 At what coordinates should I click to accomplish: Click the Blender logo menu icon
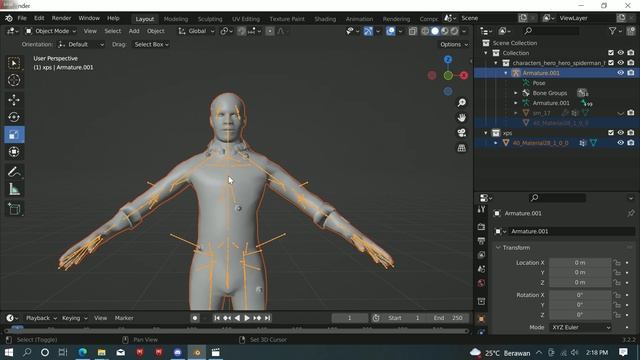tap(9, 18)
